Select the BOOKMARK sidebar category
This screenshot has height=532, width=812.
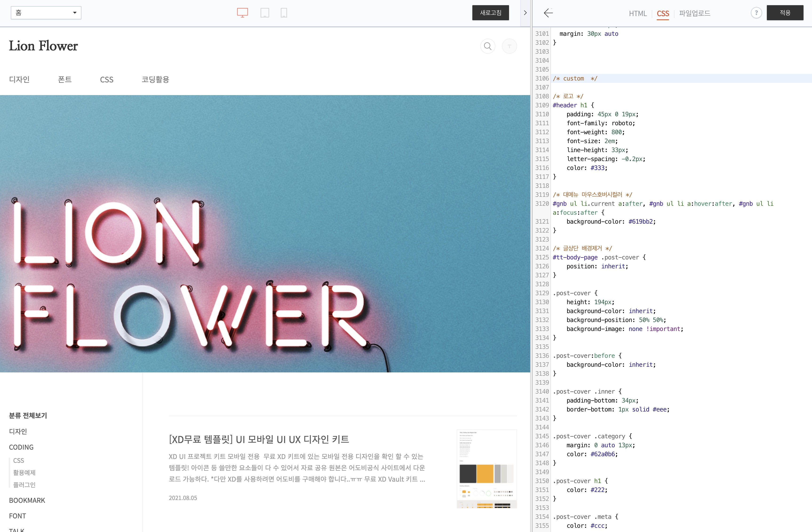click(27, 500)
